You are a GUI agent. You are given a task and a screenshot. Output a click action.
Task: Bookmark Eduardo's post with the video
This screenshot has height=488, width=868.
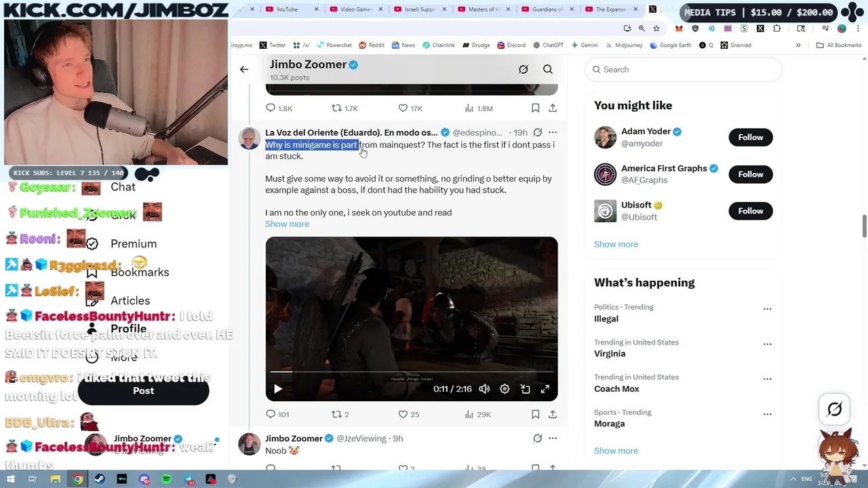(535, 414)
